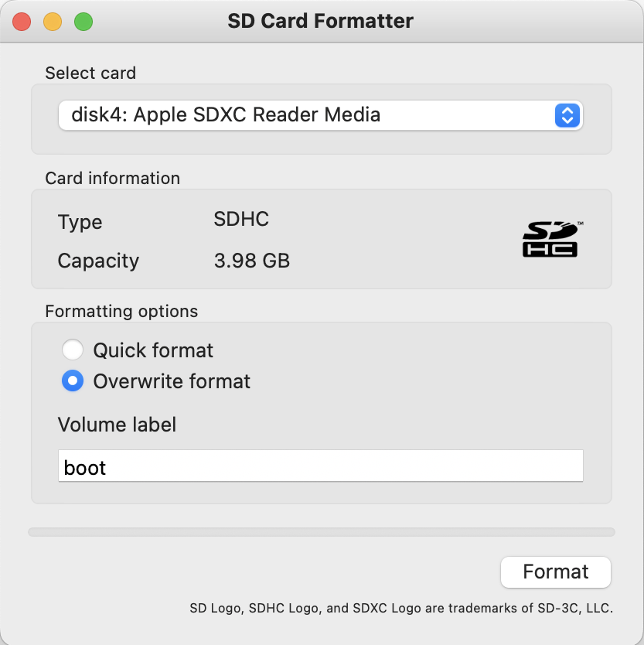The height and width of the screenshot is (645, 644).
Task: Close the SD Card Formatter window
Action: tap(22, 22)
